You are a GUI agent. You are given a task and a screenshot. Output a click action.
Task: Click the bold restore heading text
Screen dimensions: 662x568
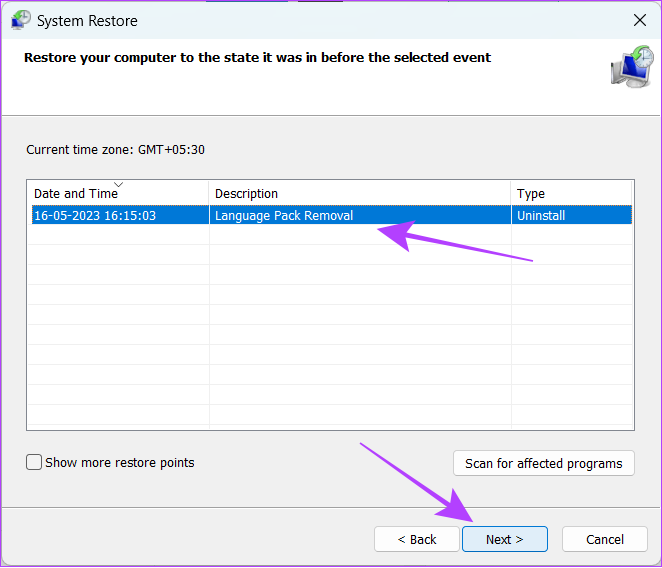(257, 58)
